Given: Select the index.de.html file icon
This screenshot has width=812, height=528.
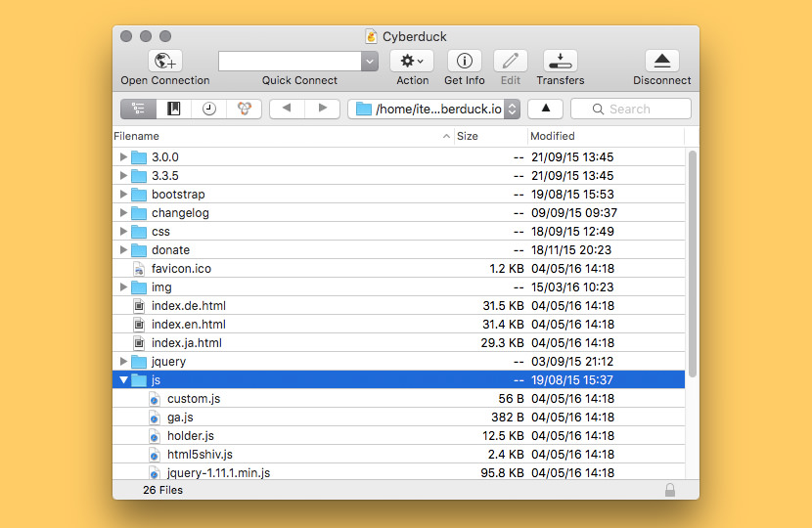Looking at the screenshot, I should point(139,306).
